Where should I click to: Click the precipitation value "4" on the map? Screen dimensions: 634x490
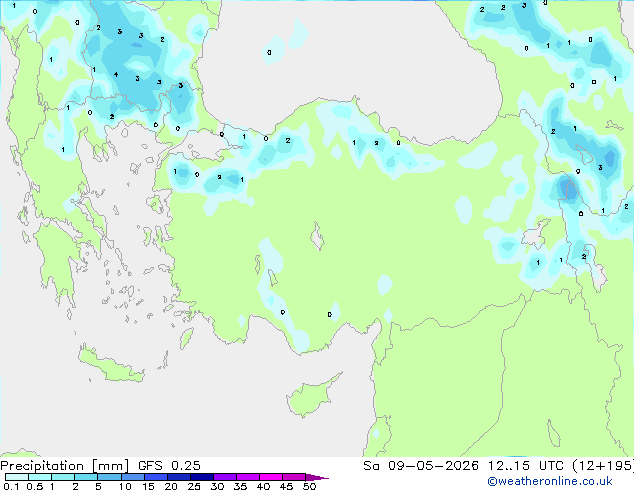point(116,74)
